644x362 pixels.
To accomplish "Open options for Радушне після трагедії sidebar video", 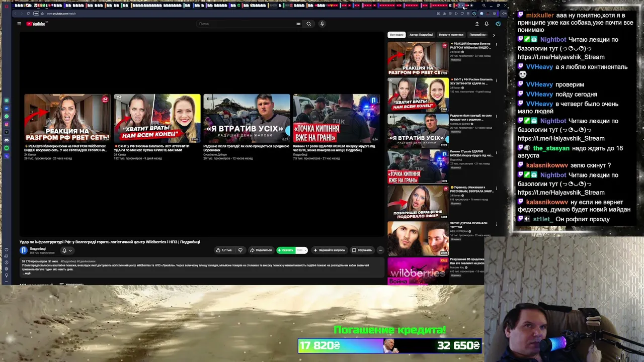I will (x=497, y=117).
